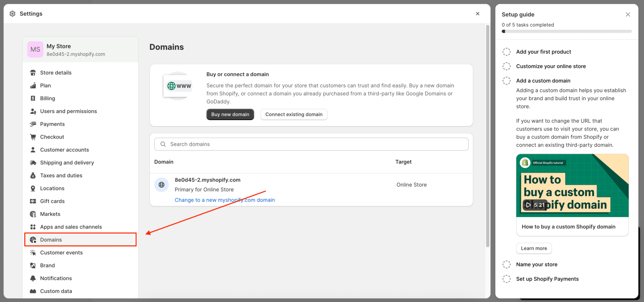This screenshot has height=302, width=644.
Task: Close the Setup guide panel
Action: pos(628,14)
